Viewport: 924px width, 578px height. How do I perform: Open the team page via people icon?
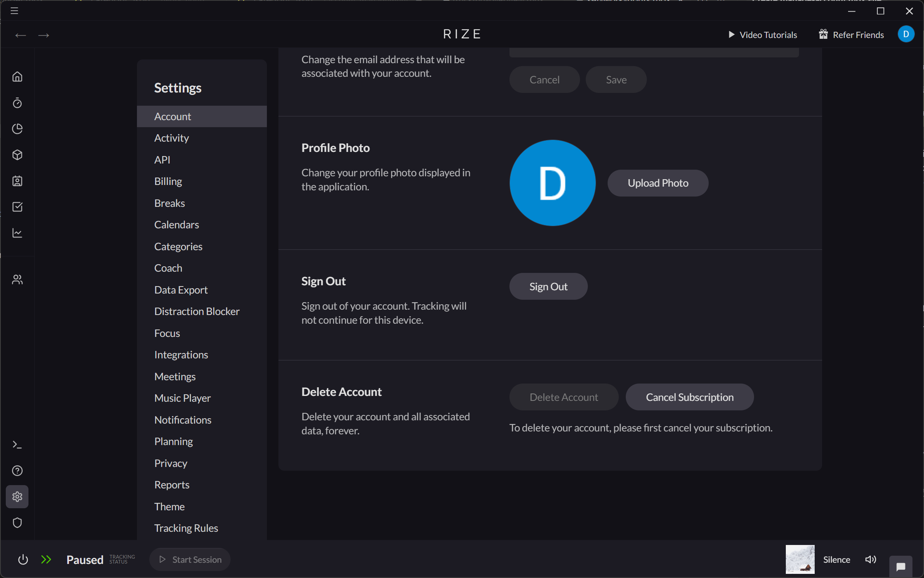tap(17, 279)
